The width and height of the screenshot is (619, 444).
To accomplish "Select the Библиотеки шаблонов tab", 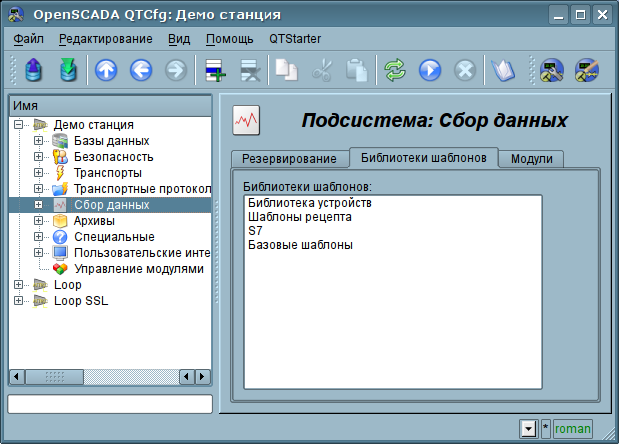I will click(x=424, y=157).
